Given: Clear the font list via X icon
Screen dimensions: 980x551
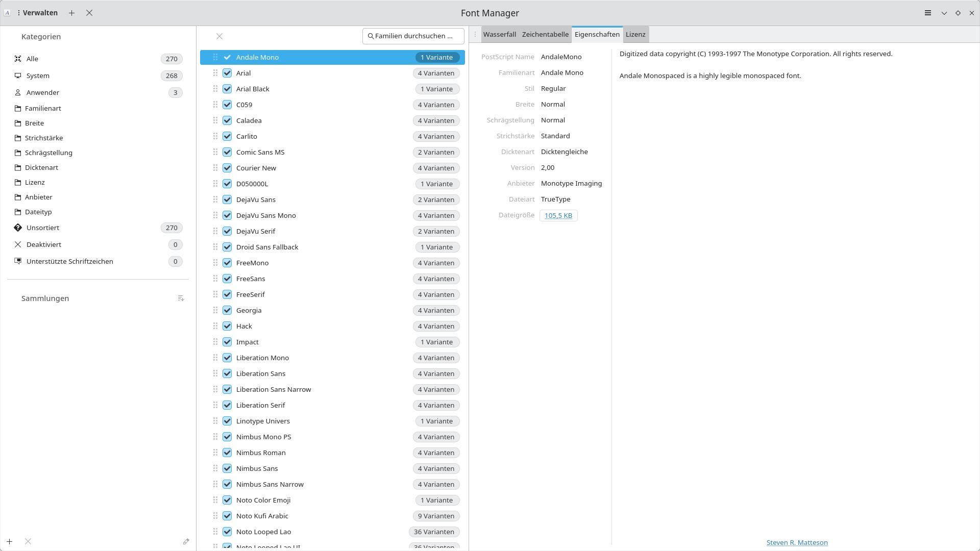Looking at the screenshot, I should (219, 36).
